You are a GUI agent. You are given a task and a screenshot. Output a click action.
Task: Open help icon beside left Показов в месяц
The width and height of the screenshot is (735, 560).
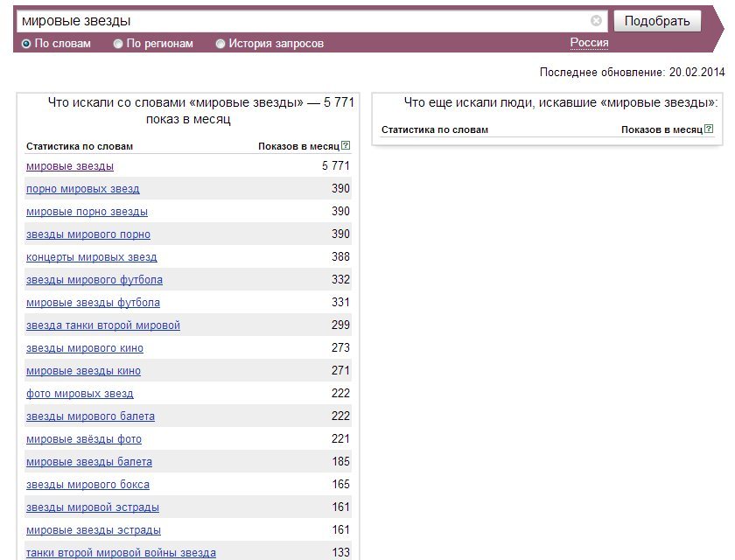click(x=346, y=145)
